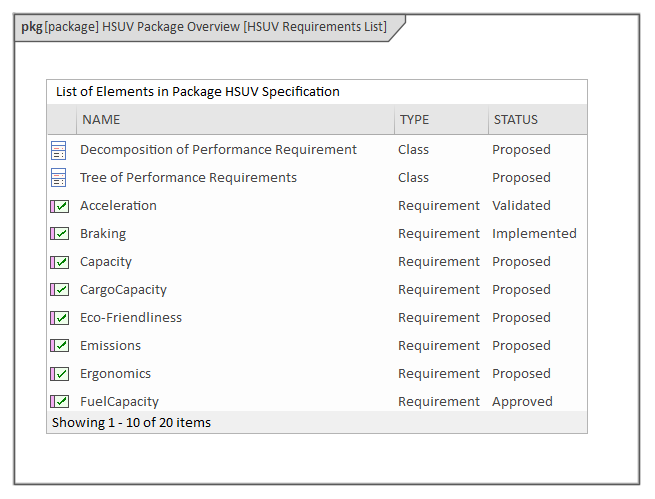Select the Acceleration requirement name
Viewport: 655px width, 499px height.
(x=118, y=206)
